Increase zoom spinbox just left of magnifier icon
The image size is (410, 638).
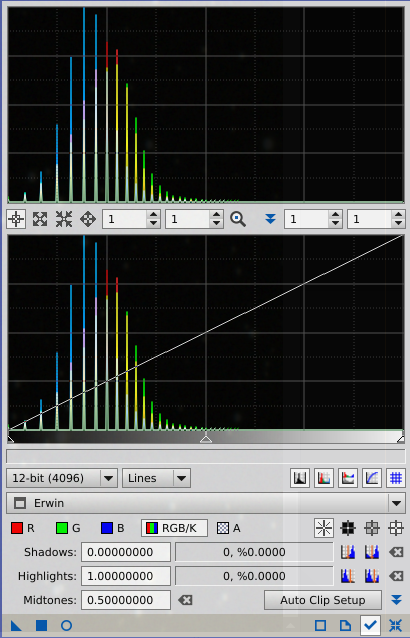(216, 215)
